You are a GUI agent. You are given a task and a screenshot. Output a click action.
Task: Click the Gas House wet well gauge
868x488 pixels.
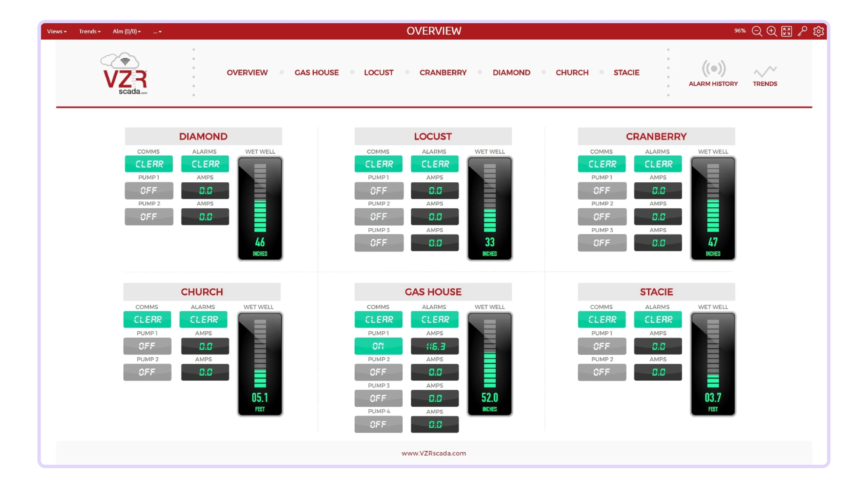(490, 364)
